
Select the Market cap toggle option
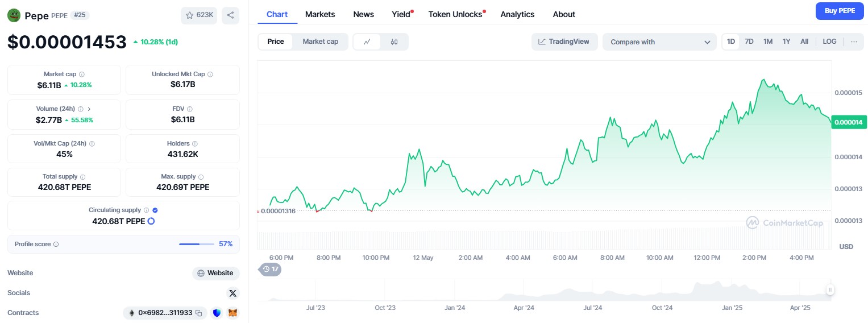pos(320,42)
